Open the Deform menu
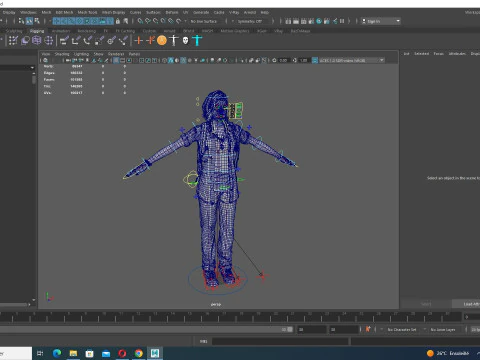The image size is (480, 360). pos(172,12)
